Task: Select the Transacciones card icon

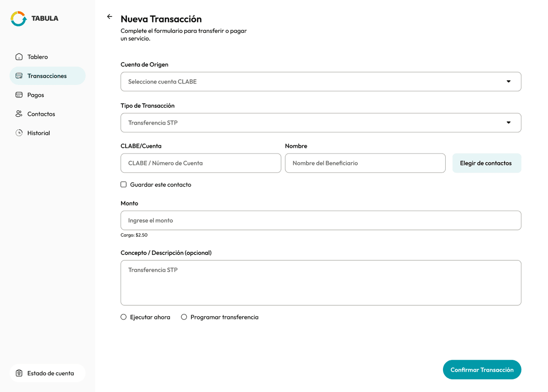Action: pos(19,75)
